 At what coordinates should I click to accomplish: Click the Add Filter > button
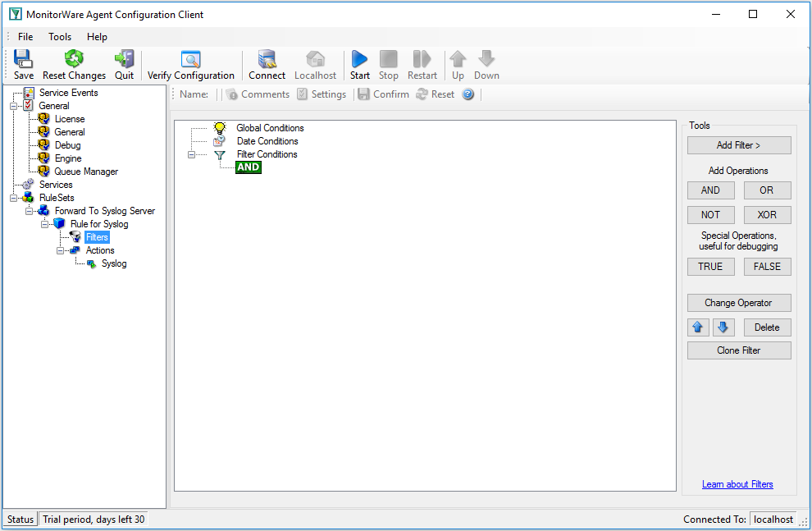[739, 145]
